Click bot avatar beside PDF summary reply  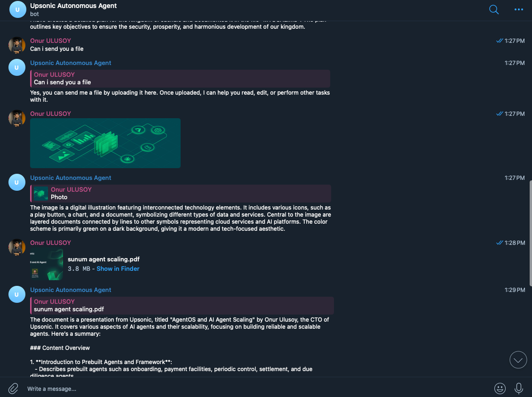click(17, 294)
